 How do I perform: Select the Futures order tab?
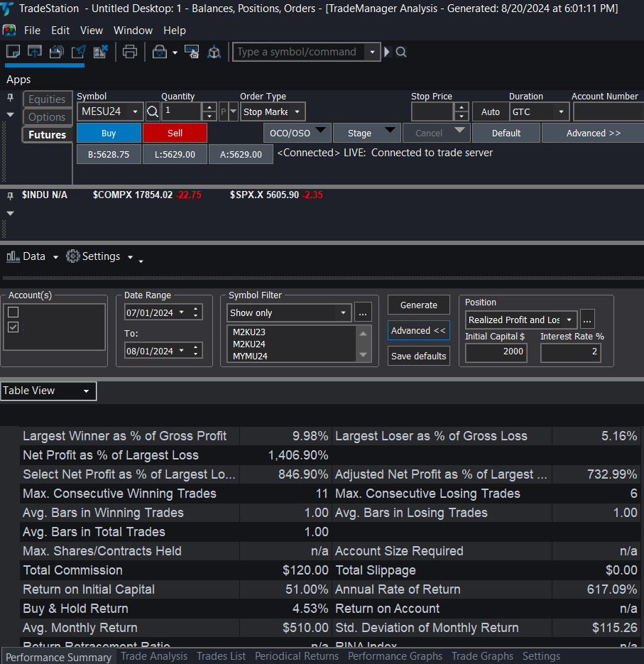pos(47,135)
